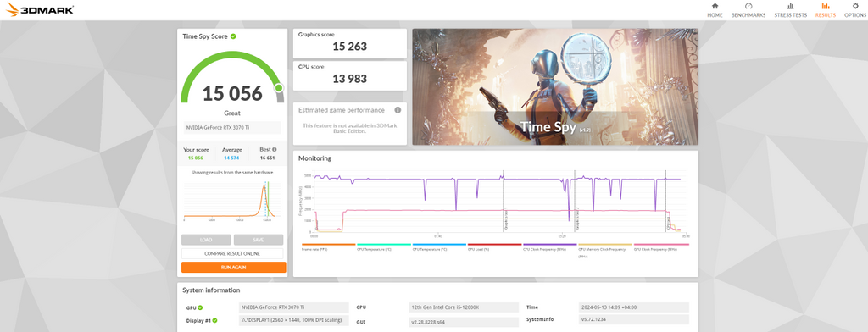Click the COMPARE RESULT ONLINE button
The image size is (868, 332).
(232, 253)
